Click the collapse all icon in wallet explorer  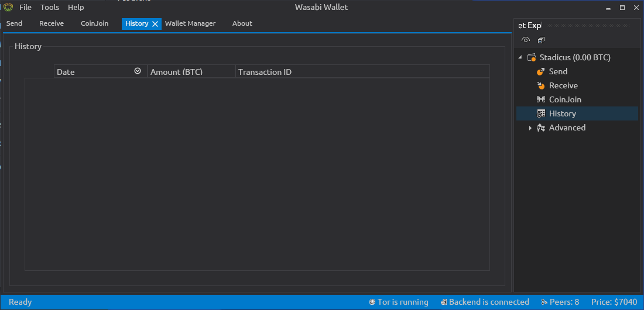pos(541,40)
